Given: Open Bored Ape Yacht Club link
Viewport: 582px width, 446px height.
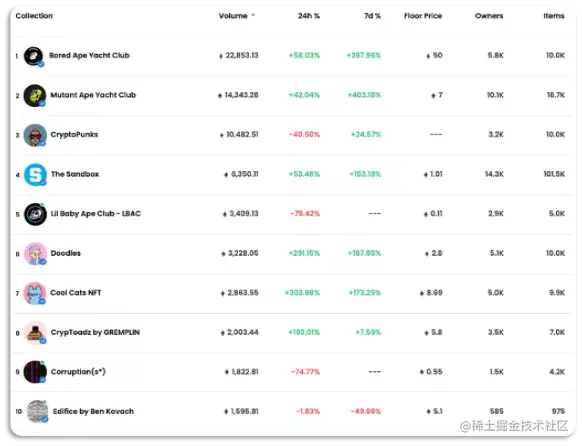Looking at the screenshot, I should pos(89,55).
